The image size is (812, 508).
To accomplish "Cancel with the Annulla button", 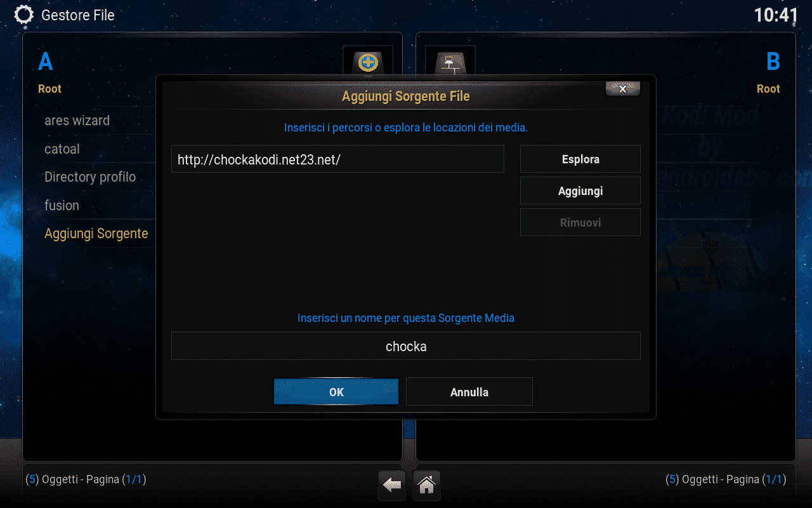I will (469, 392).
